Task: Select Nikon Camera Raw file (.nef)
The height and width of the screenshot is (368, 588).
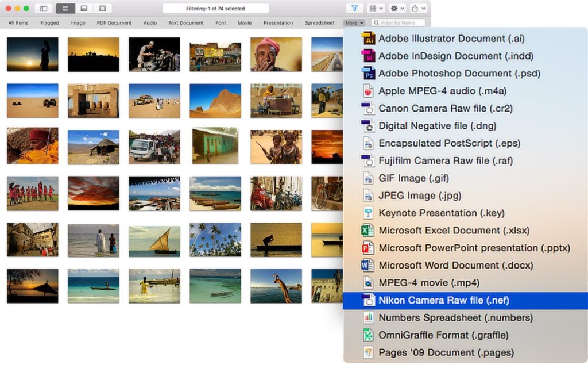Action: (x=443, y=300)
